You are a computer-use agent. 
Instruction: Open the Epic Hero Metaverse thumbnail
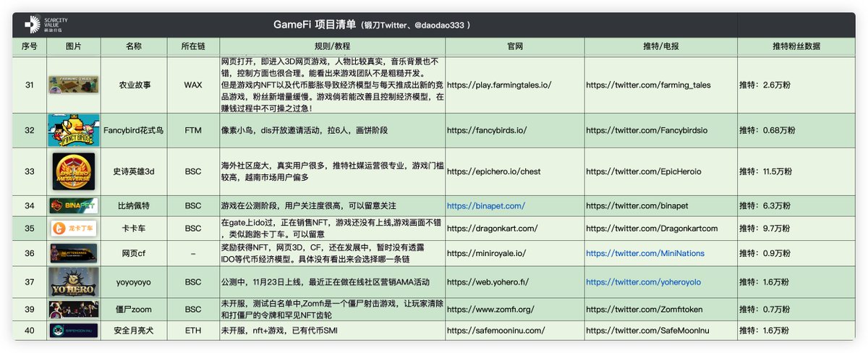pyautogui.click(x=73, y=172)
